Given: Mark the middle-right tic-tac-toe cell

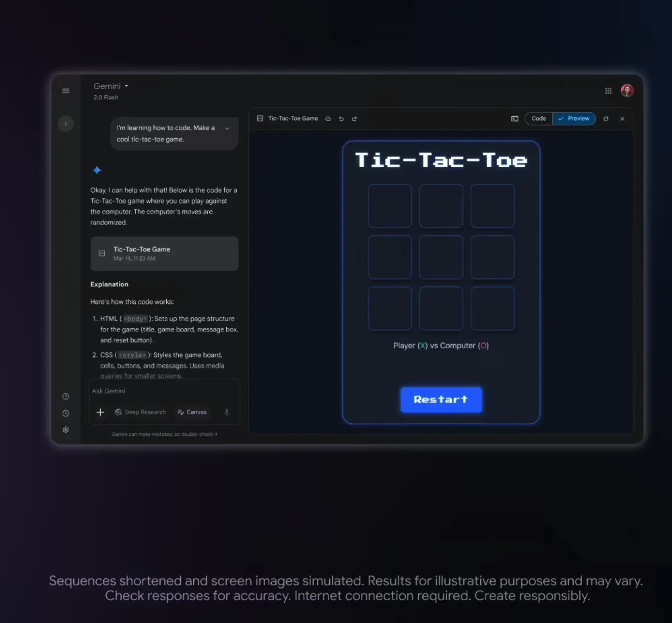Looking at the screenshot, I should pos(492,257).
